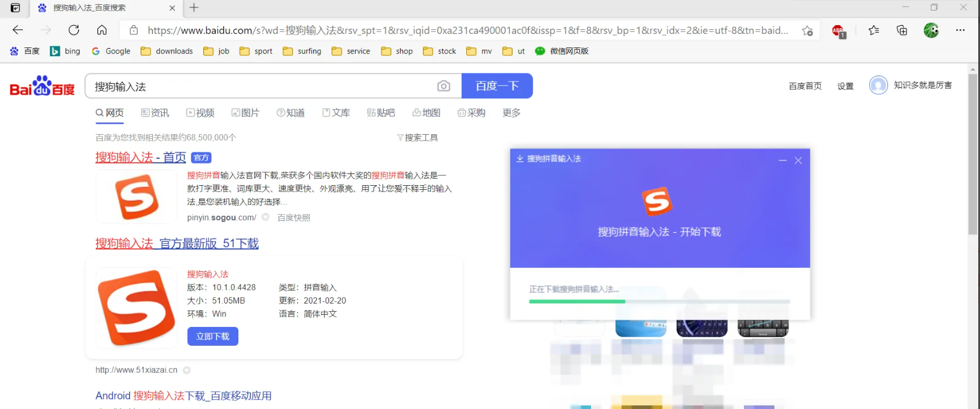Open the 百度 bookmark
This screenshot has width=980, height=409.
click(x=25, y=51)
